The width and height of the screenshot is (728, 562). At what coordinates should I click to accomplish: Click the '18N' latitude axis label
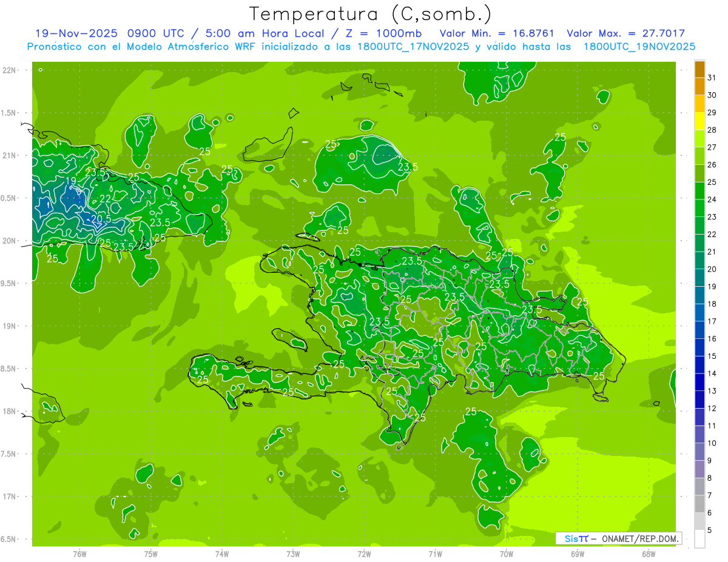click(10, 411)
